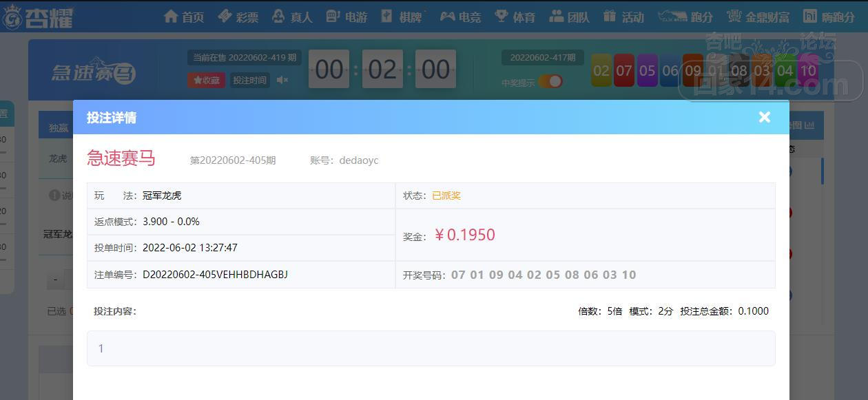Click the 投注内容 label
The image size is (868, 400).
(115, 311)
